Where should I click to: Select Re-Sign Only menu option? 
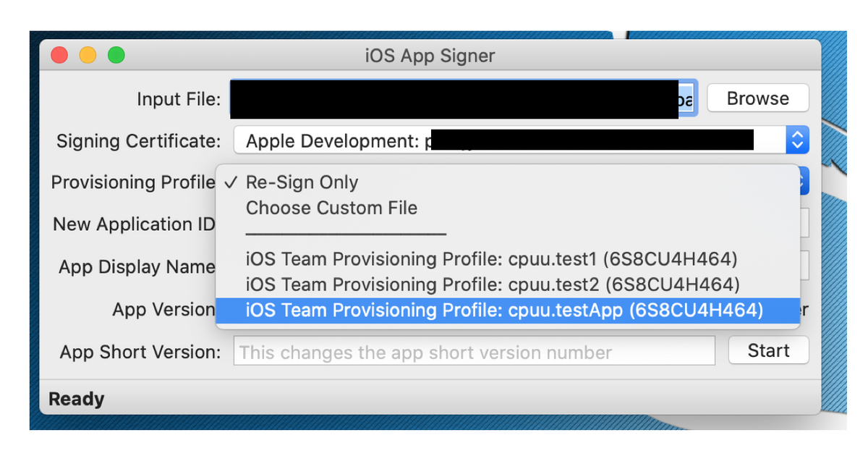pyautogui.click(x=508, y=182)
